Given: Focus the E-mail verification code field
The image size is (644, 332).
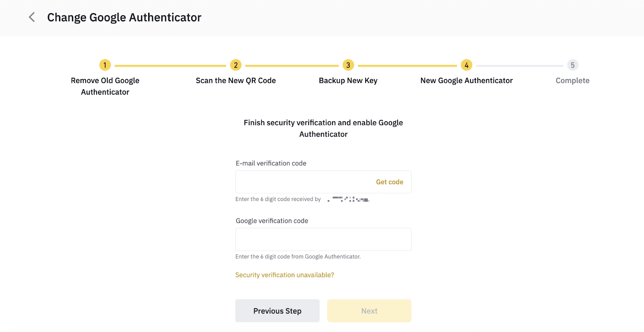Looking at the screenshot, I should (302, 182).
